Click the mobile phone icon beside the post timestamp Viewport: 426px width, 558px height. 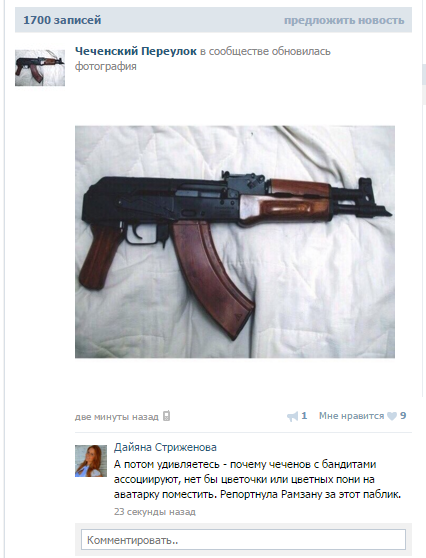(167, 416)
